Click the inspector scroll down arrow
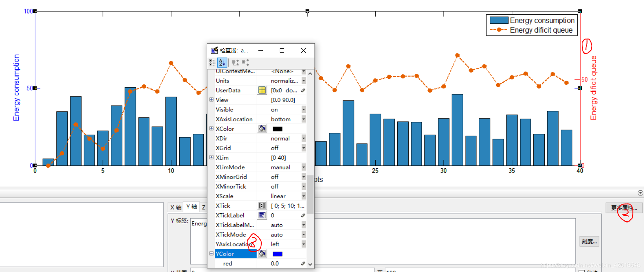Viewport: 644px width, 272px height. (x=310, y=264)
